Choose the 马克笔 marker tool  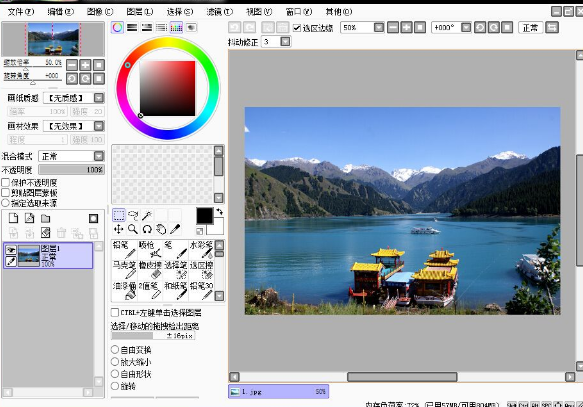124,270
